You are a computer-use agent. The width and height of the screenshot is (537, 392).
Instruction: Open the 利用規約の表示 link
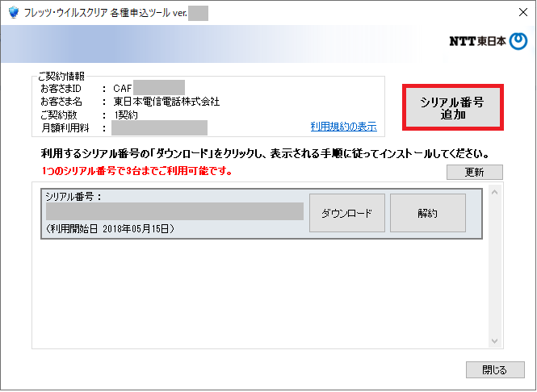point(343,127)
